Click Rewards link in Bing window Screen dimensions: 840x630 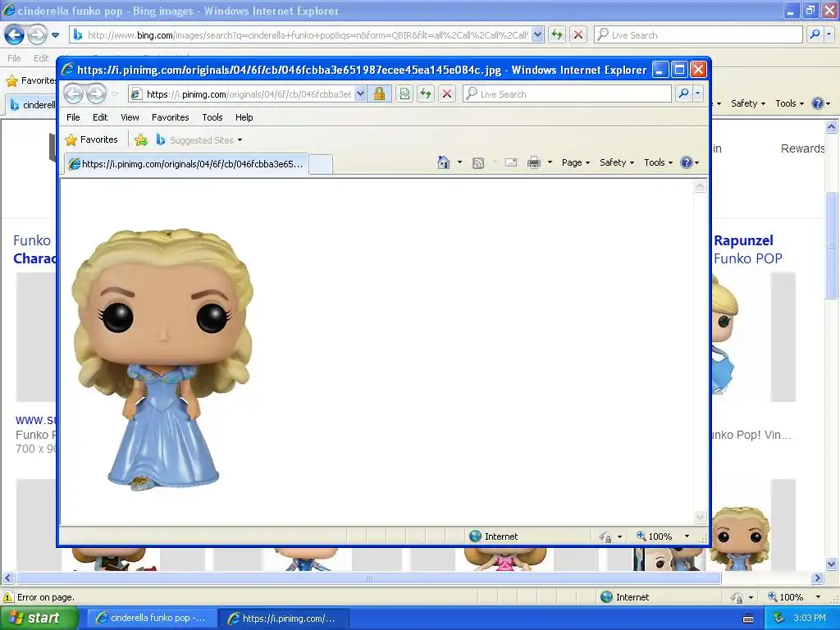[x=802, y=148]
